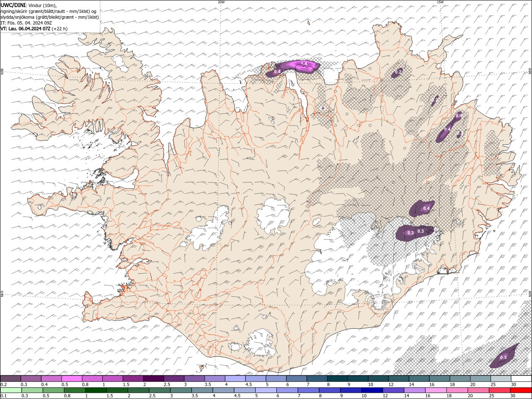532x399 pixels.
Task: Click the light grey 25 swatch on snow scale
Action: [501, 379]
